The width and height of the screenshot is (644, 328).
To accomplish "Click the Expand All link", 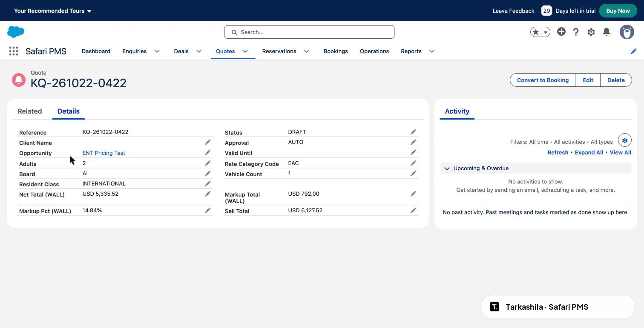I will point(589,152).
